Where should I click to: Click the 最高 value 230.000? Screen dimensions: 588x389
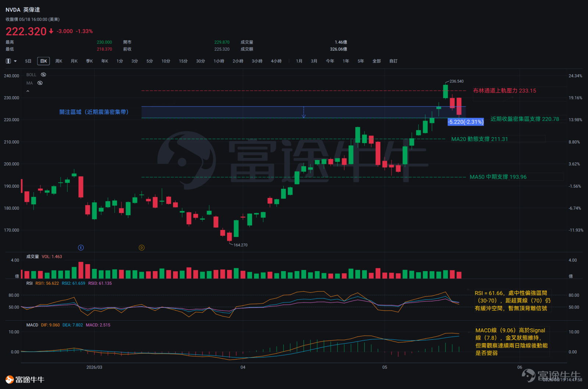click(x=104, y=42)
